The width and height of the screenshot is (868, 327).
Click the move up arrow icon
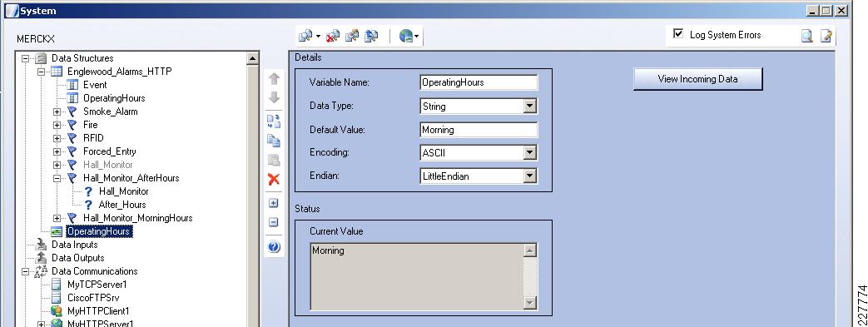tap(274, 78)
